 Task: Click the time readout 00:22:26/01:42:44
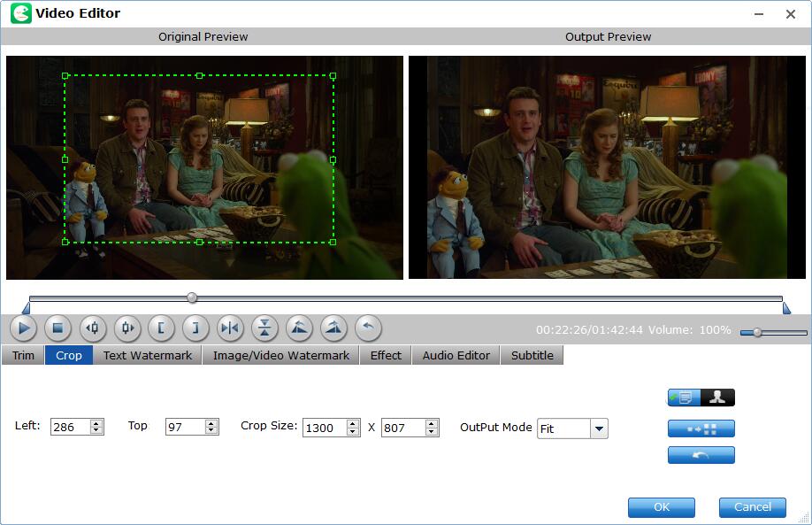589,329
